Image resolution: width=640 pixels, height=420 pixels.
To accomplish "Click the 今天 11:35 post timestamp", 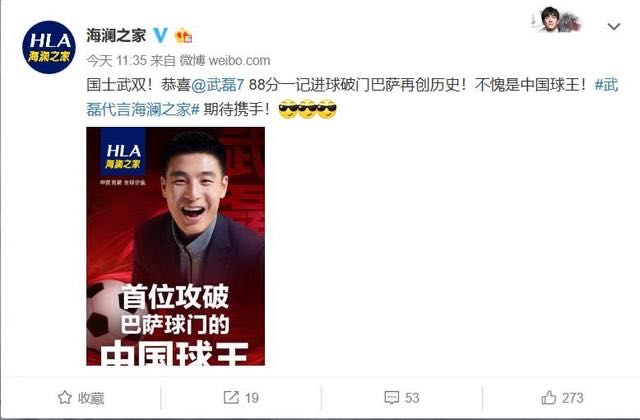I will pos(116,61).
